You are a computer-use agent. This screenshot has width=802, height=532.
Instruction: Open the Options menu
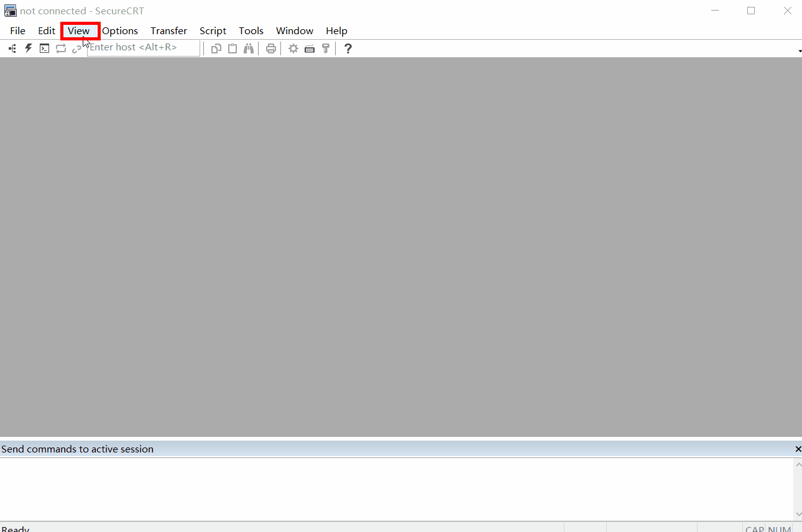(120, 30)
